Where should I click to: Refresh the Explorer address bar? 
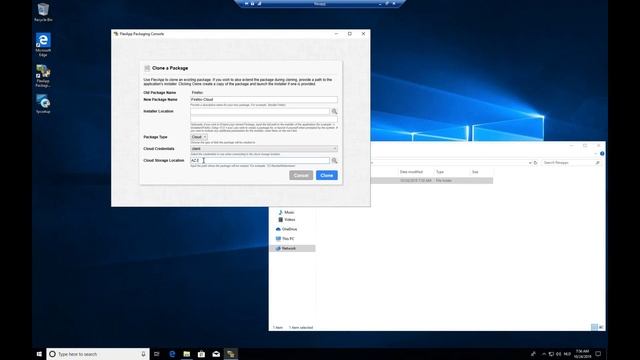click(x=536, y=162)
